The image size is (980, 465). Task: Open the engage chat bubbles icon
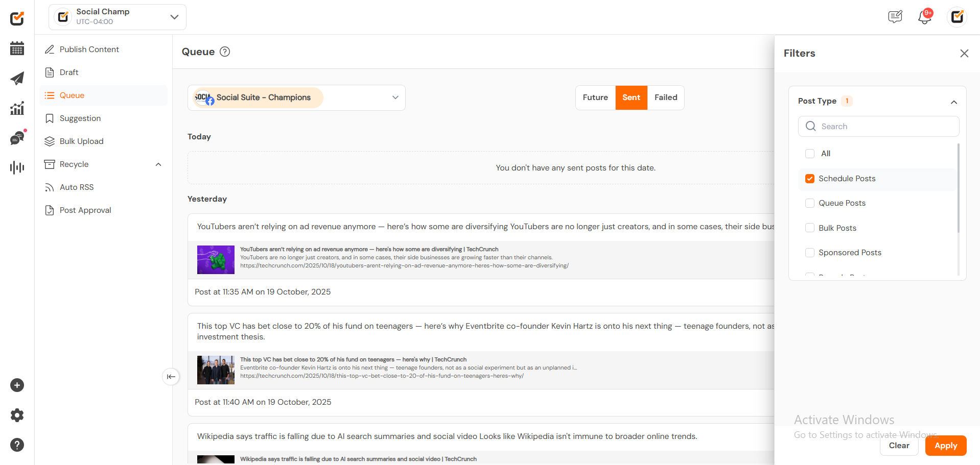(17, 138)
